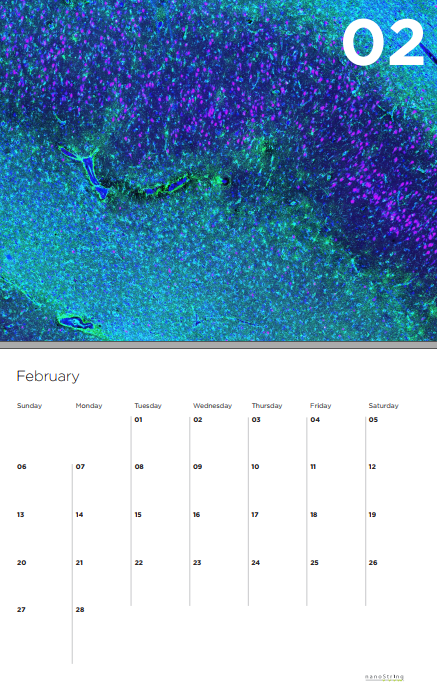The height and width of the screenshot is (690, 437).
Task: Select date 28 on Monday
Action: tap(80, 610)
